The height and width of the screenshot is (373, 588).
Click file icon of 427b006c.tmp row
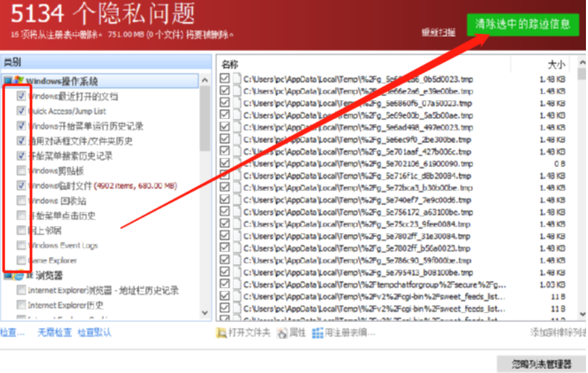point(237,151)
